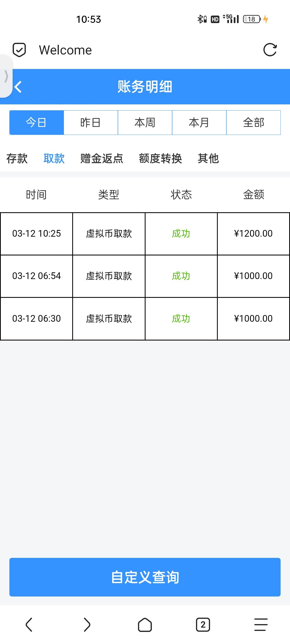The image size is (290, 644).
Task: Open the 额度转换 category tab
Action: coord(161,158)
